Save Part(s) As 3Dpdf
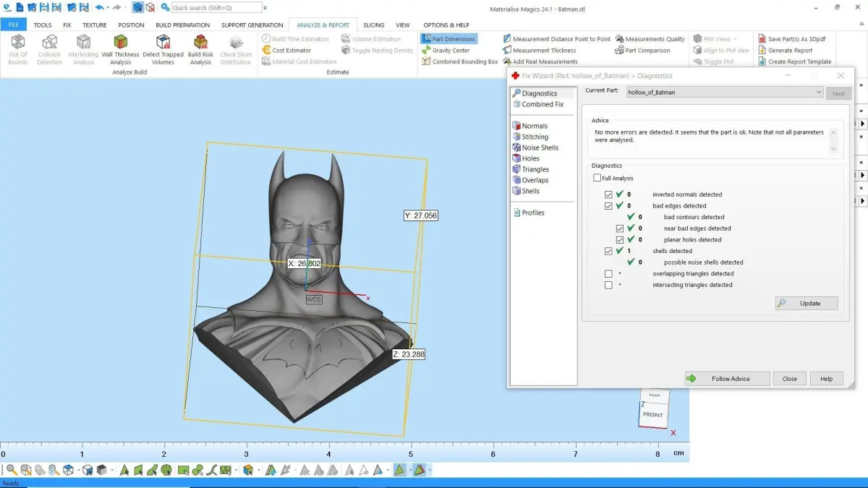The height and width of the screenshot is (488, 868). point(791,39)
